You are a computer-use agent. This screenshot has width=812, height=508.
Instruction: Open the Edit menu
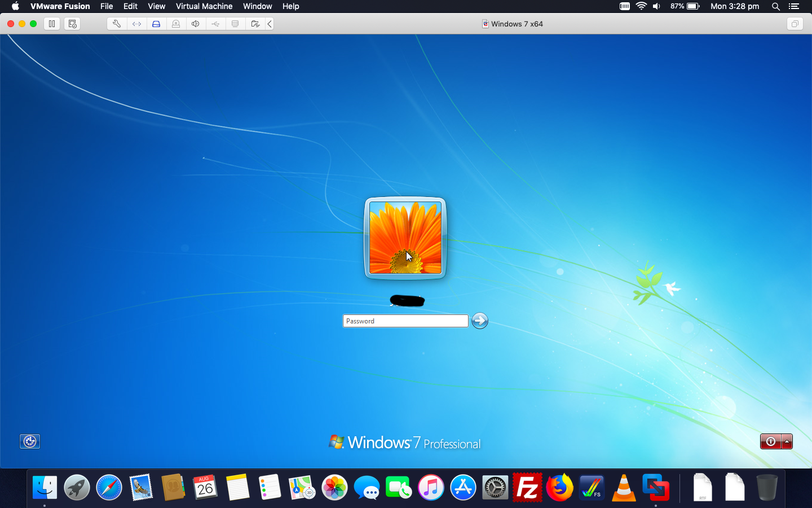click(130, 6)
